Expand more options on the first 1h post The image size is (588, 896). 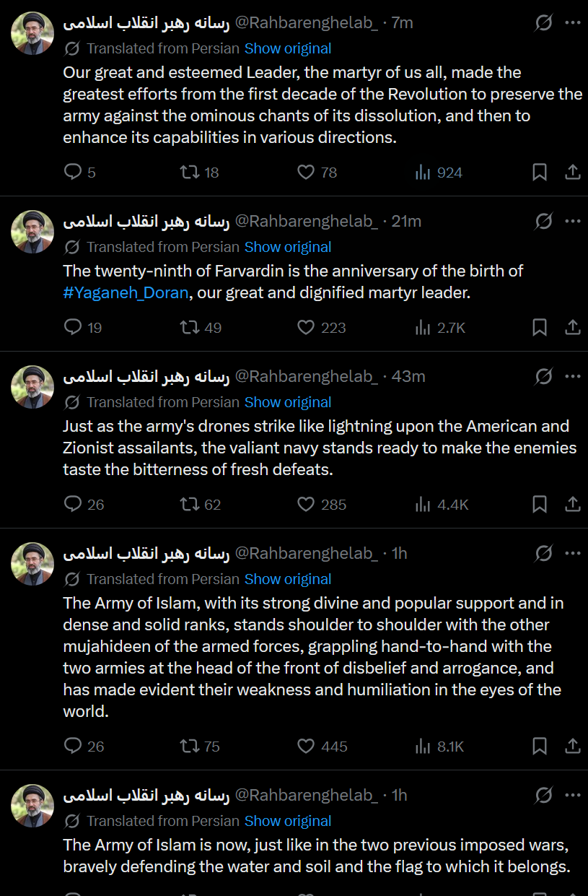(x=573, y=553)
